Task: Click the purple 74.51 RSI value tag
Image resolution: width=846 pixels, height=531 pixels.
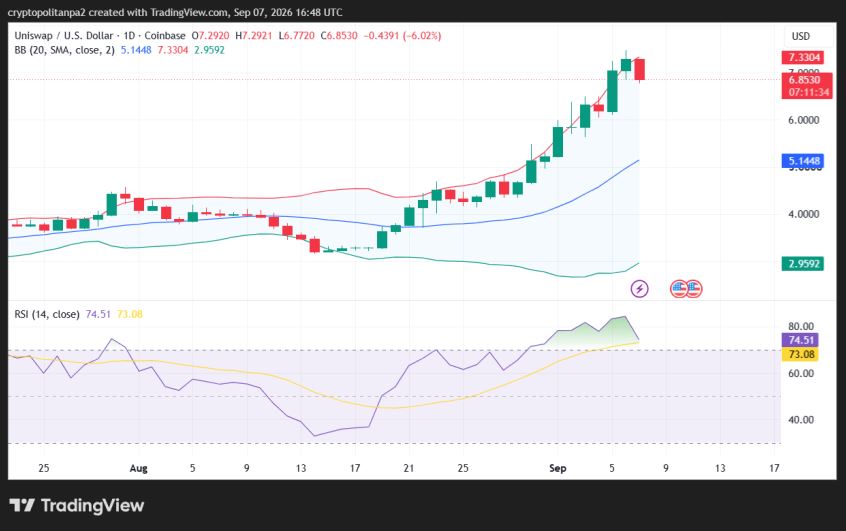Action: click(x=800, y=340)
